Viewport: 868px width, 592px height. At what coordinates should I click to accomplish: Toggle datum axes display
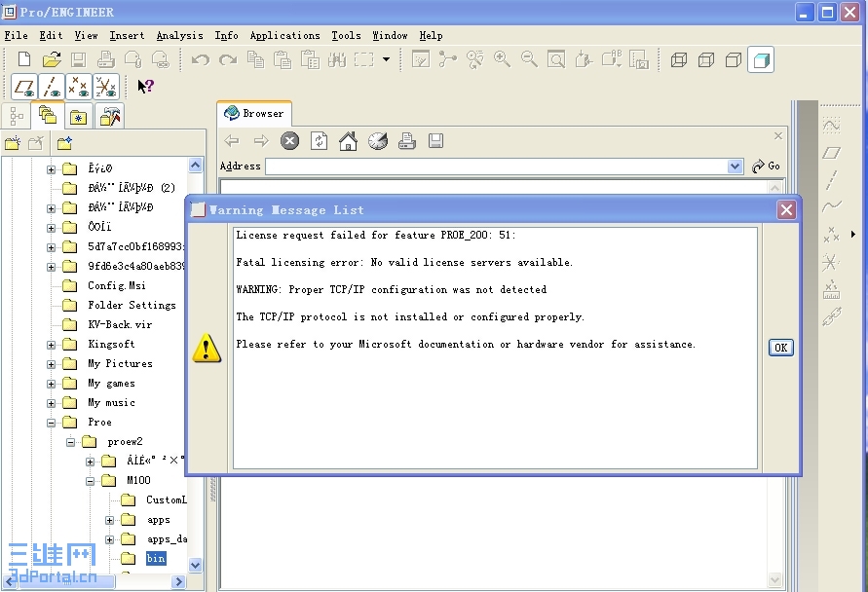(52, 87)
